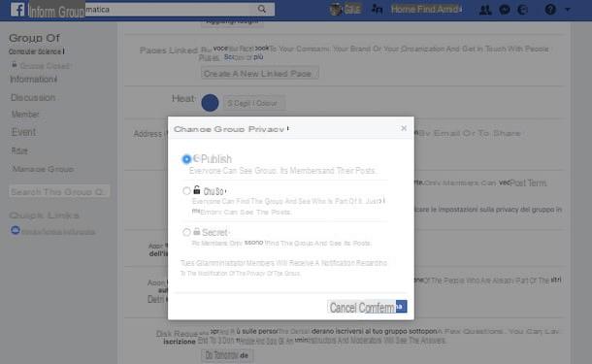Screen dimensions: 592x364
Task: Open the Event sidebar item
Action: tap(23, 132)
